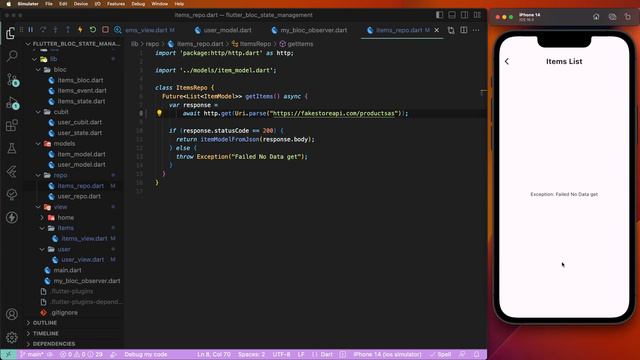Restart the debug session
Viewport: 640px width, 360px height.
[93, 30]
